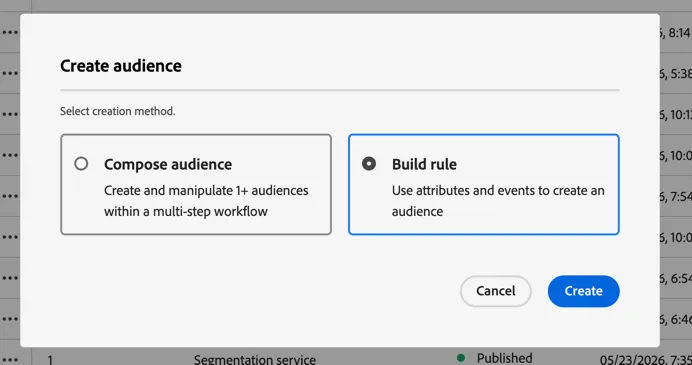The image size is (692, 365).
Task: Open more-actions menu for the 6:54 row
Action: click(x=10, y=278)
